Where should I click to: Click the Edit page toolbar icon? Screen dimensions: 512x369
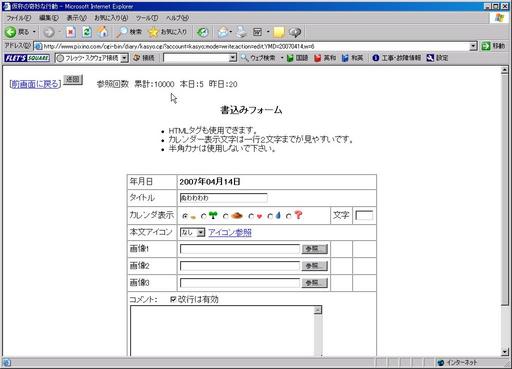coord(258,32)
